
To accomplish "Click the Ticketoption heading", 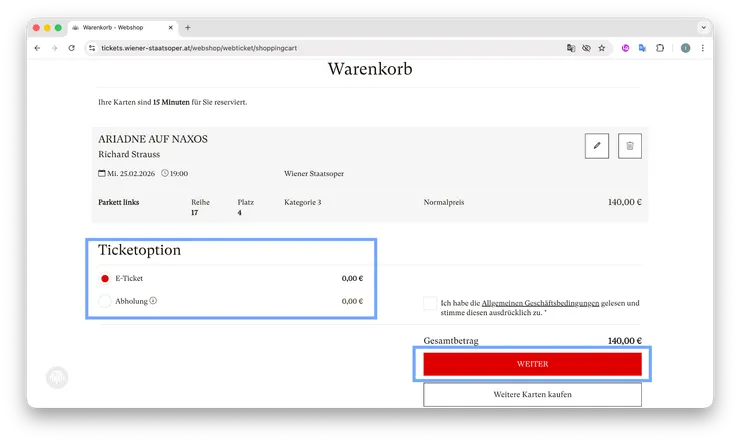I will click(x=139, y=250).
